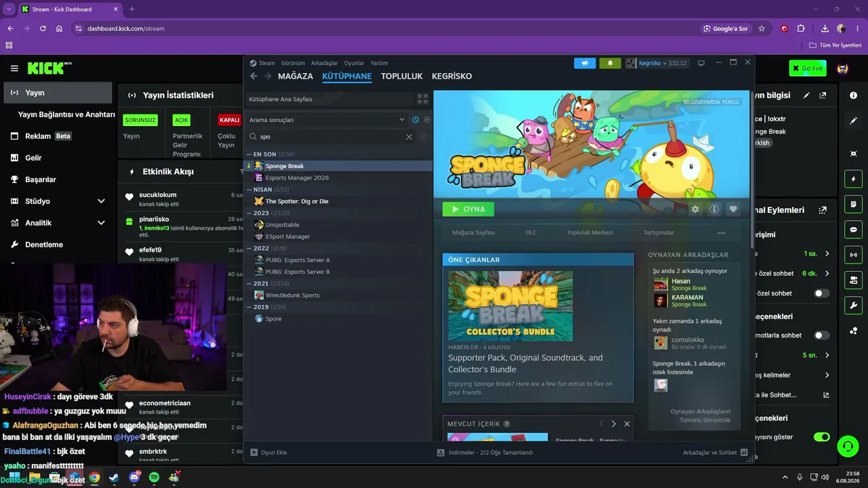
Task: Open İndirmeler downloads status
Action: click(485, 452)
